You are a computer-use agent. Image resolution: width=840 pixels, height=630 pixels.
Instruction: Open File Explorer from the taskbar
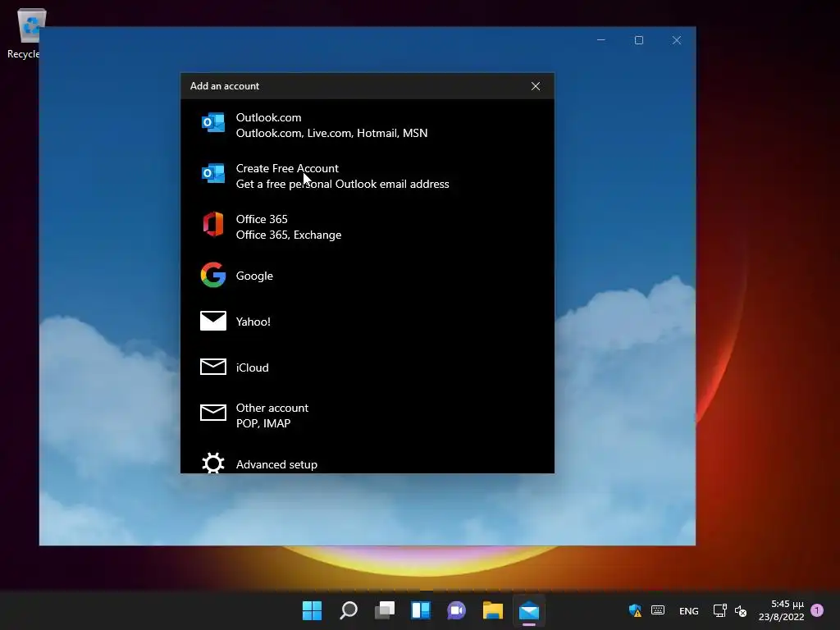pos(493,610)
